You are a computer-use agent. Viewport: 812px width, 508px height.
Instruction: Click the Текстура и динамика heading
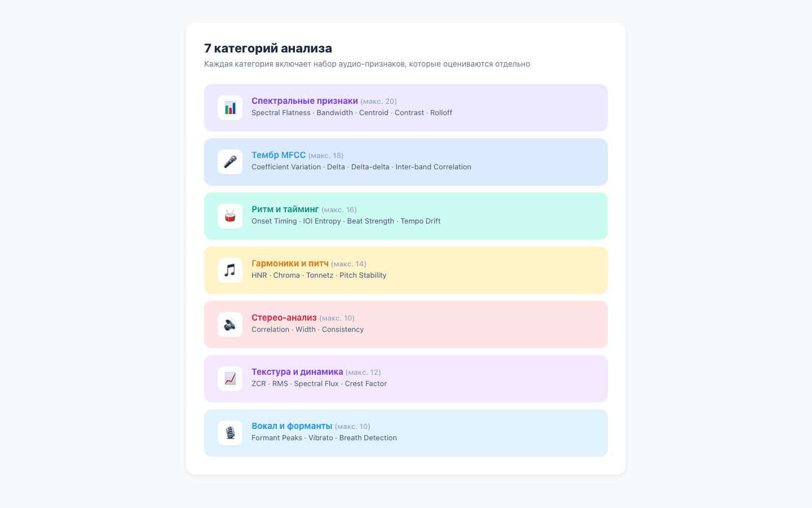pos(297,372)
